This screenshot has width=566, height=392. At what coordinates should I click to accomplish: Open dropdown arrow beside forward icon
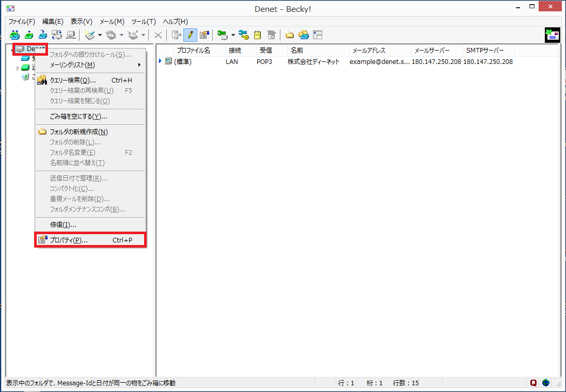[143, 35]
